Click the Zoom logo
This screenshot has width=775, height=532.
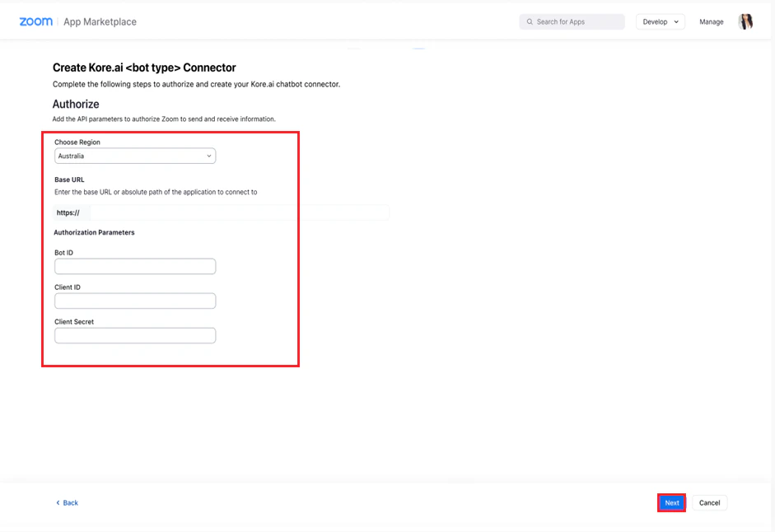[35, 21]
